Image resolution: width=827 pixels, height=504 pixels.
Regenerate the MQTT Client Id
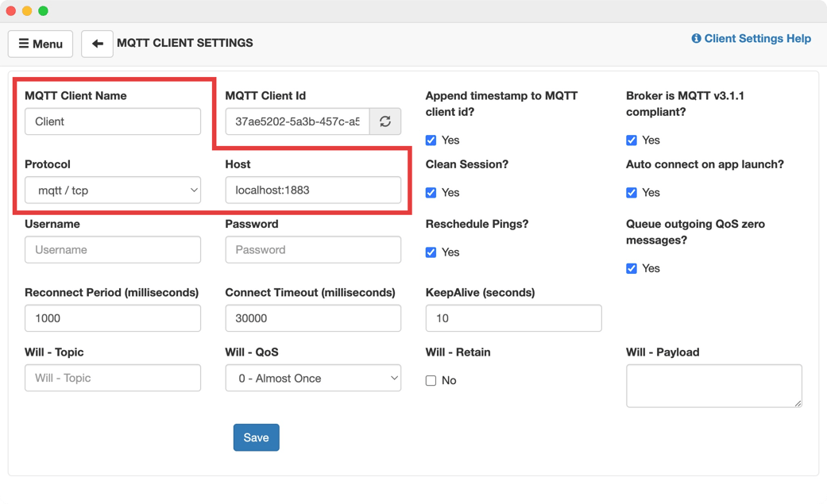click(386, 121)
